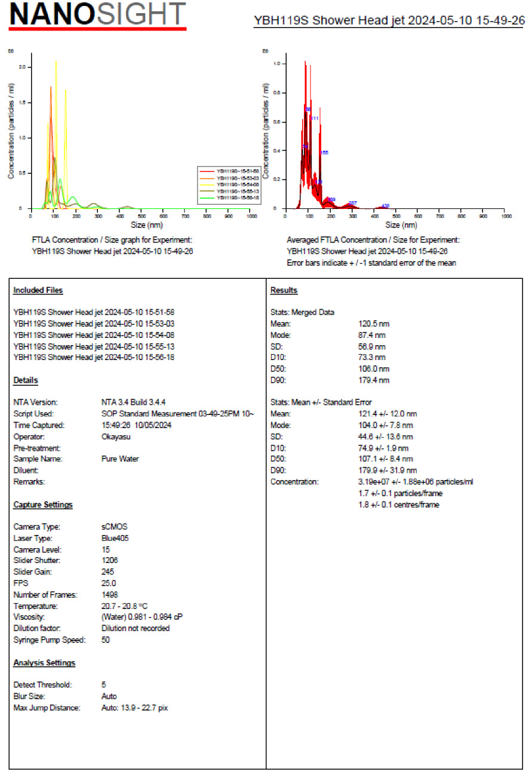532x778 pixels.
Task: Click slider shutter value '1206'
Action: 110,561
